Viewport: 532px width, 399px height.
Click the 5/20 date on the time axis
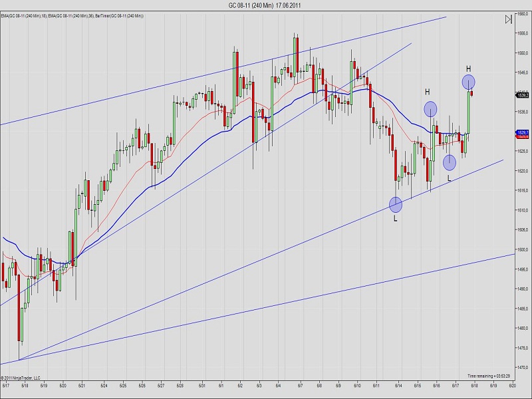coord(63,386)
